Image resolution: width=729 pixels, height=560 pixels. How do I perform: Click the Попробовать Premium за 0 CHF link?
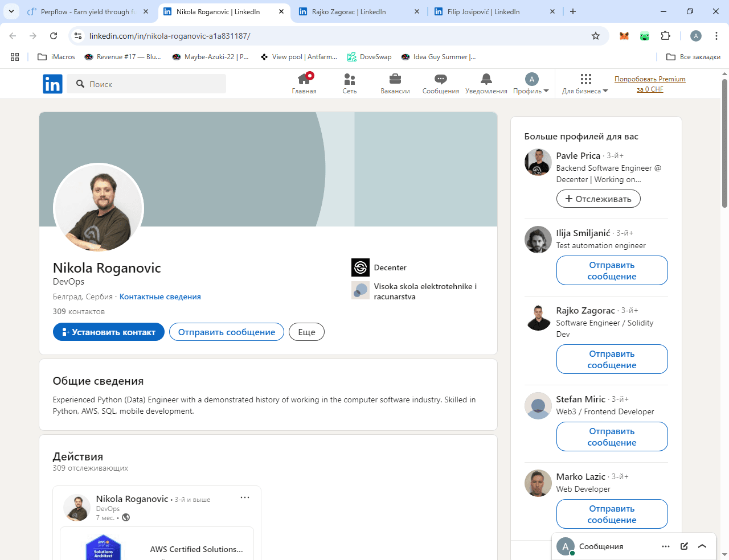(650, 84)
